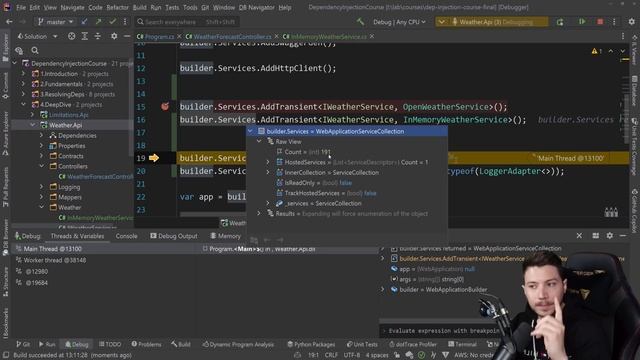The width and height of the screenshot is (640, 360).
Task: Open the Refactor menu
Action: (118, 7)
